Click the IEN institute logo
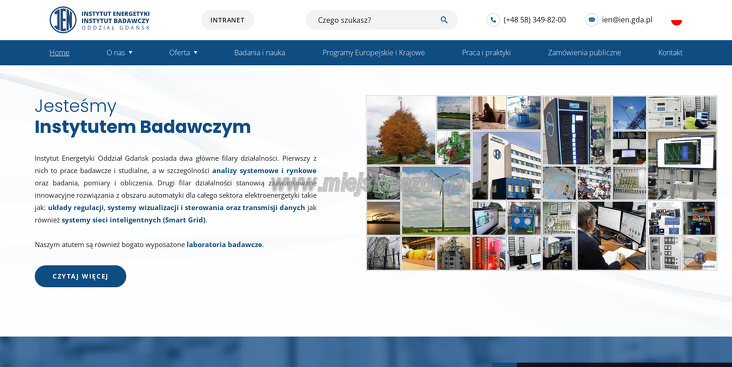 [99, 20]
